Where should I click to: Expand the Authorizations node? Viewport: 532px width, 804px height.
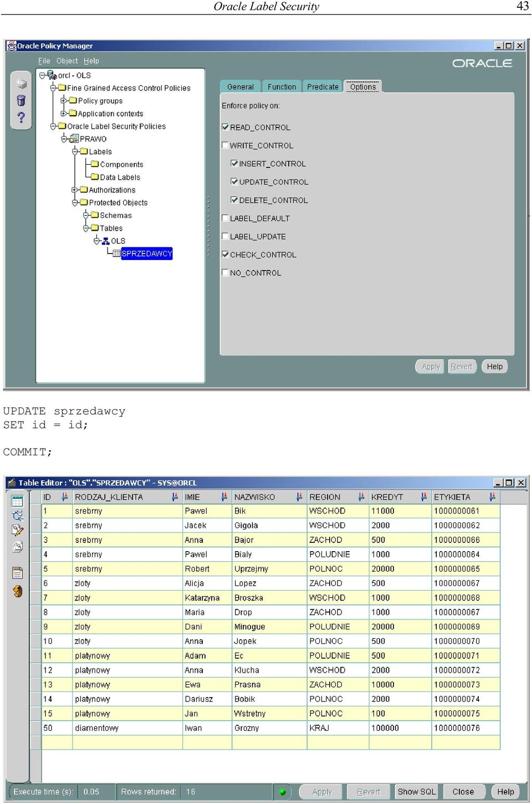coord(75,190)
